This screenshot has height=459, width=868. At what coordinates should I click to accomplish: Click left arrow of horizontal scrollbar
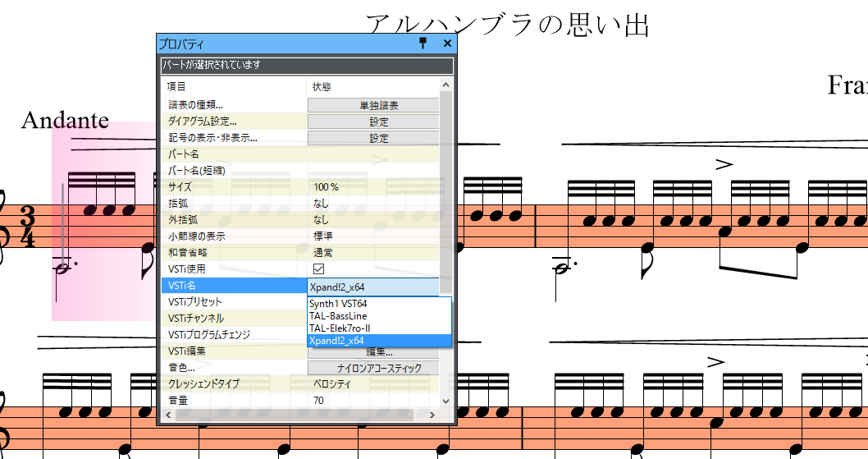[168, 415]
